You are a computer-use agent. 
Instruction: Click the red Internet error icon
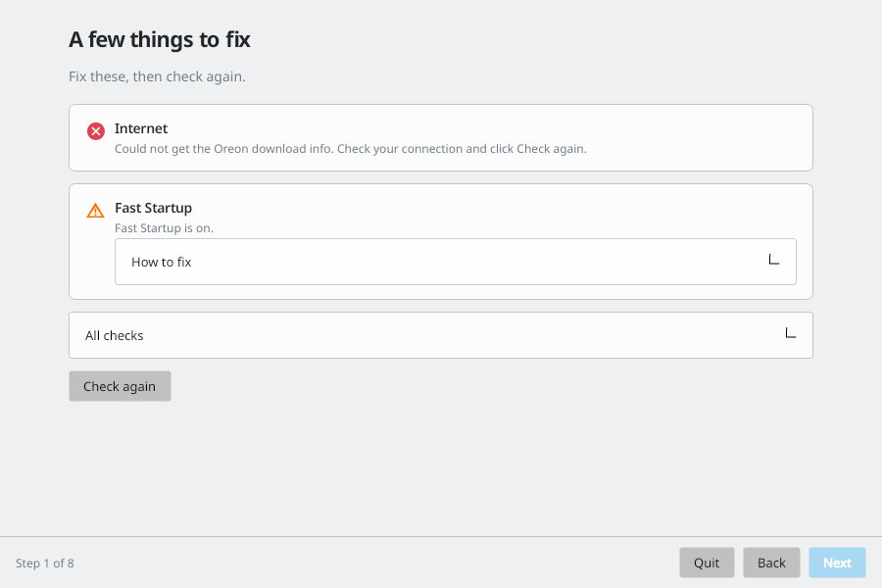(96, 131)
